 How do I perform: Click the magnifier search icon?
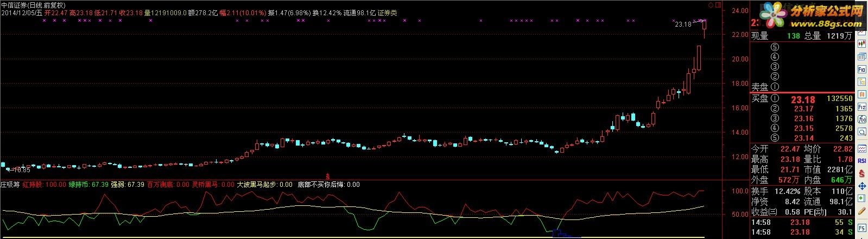pos(861,131)
